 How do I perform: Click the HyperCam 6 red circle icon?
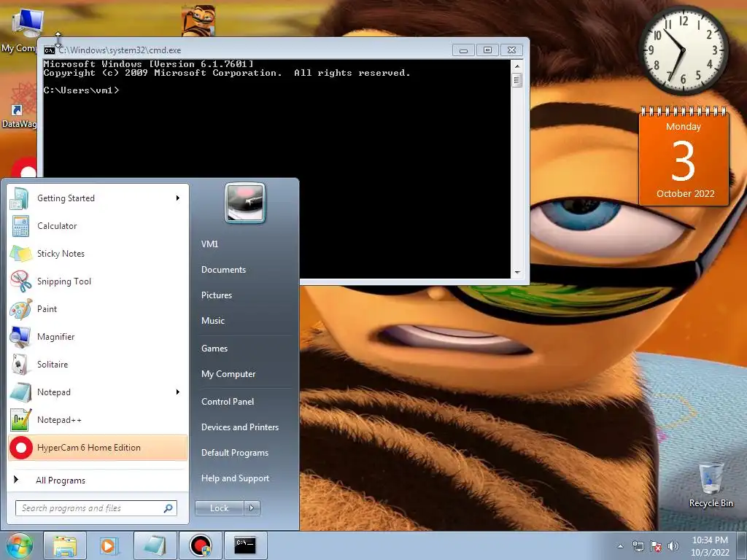point(20,448)
